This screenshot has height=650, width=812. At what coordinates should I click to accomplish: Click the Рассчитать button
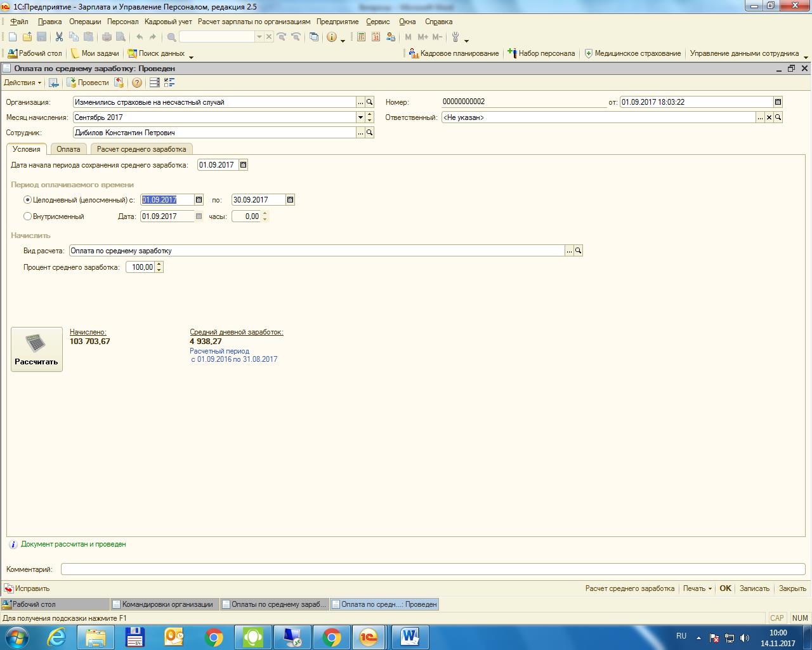coord(37,349)
